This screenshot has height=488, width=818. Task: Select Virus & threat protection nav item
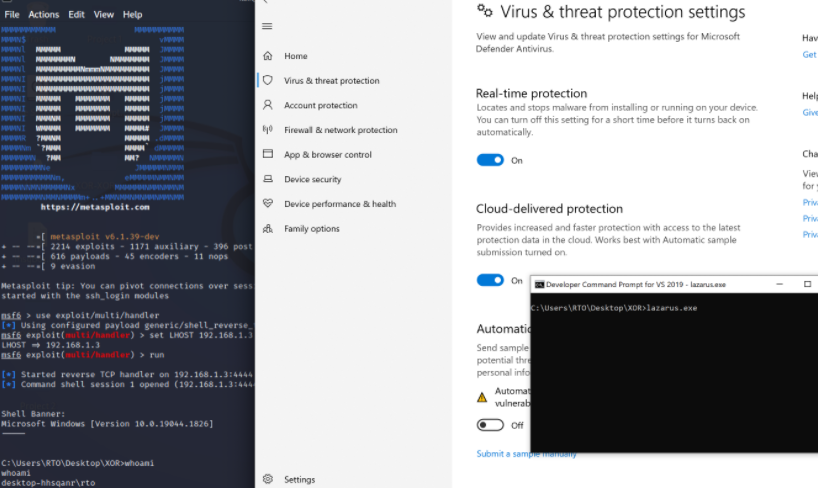coord(332,81)
